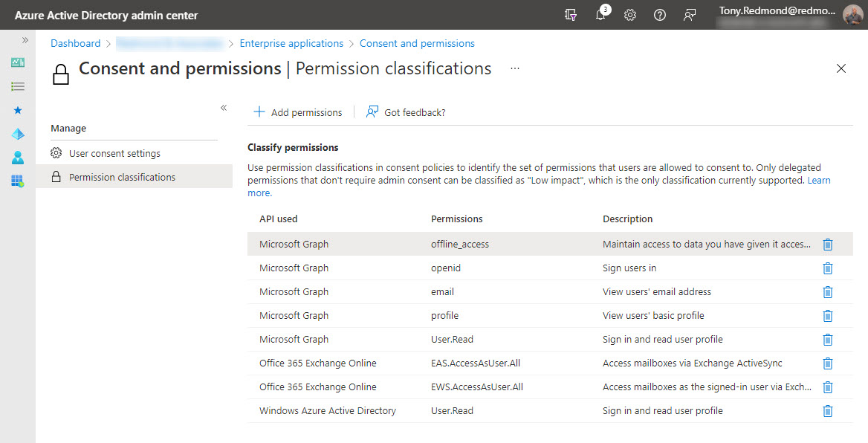Send feedback via the feedback person icon
The width and height of the screenshot is (868, 443).
pyautogui.click(x=689, y=15)
